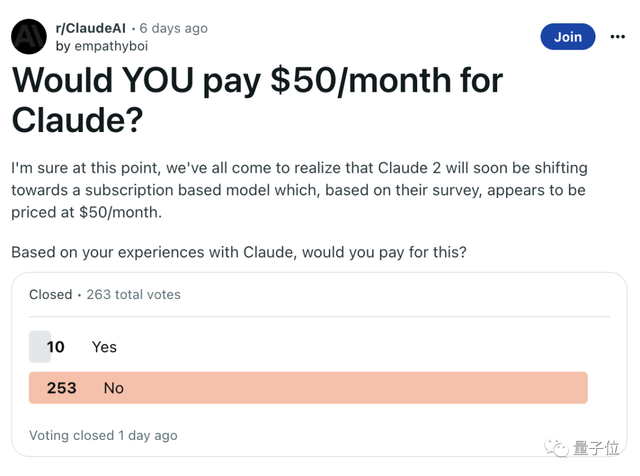Select the "Yes" poll option label
Image resolution: width=640 pixels, height=476 pixels.
coord(104,347)
